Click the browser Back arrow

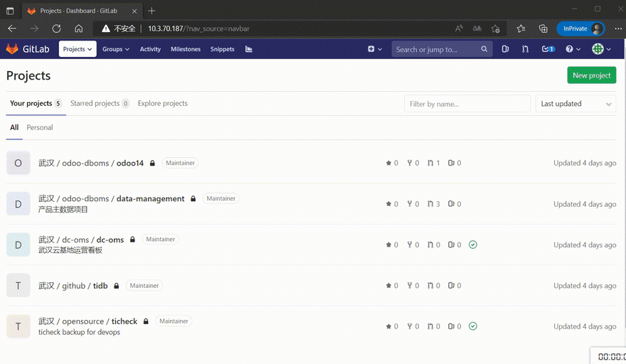coord(12,28)
